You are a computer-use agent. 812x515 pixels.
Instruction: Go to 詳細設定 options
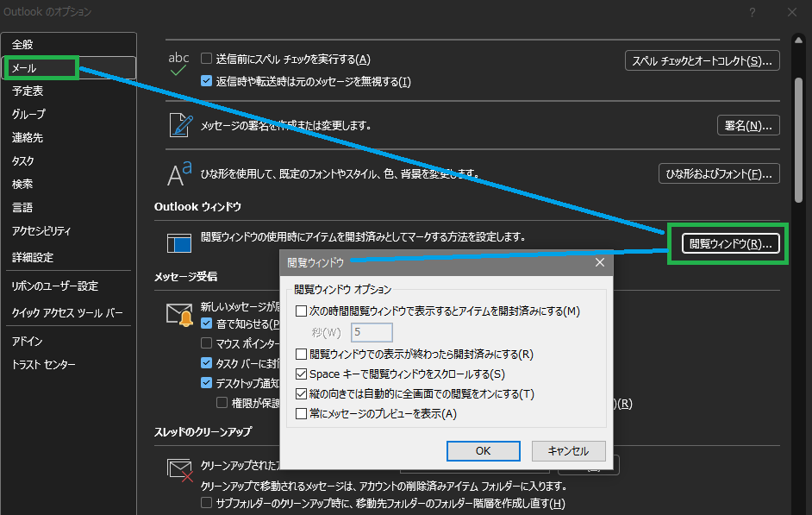tap(68, 257)
